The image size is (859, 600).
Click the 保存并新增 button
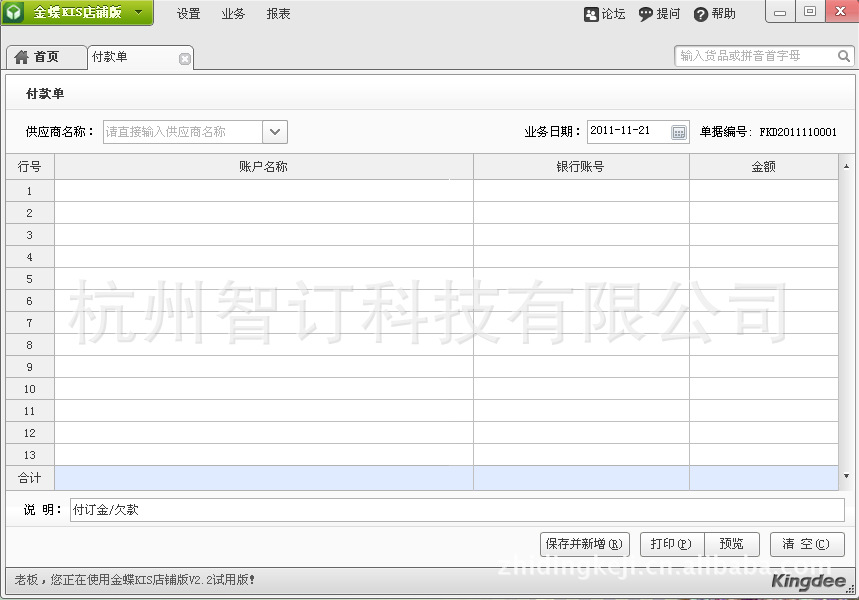point(585,544)
